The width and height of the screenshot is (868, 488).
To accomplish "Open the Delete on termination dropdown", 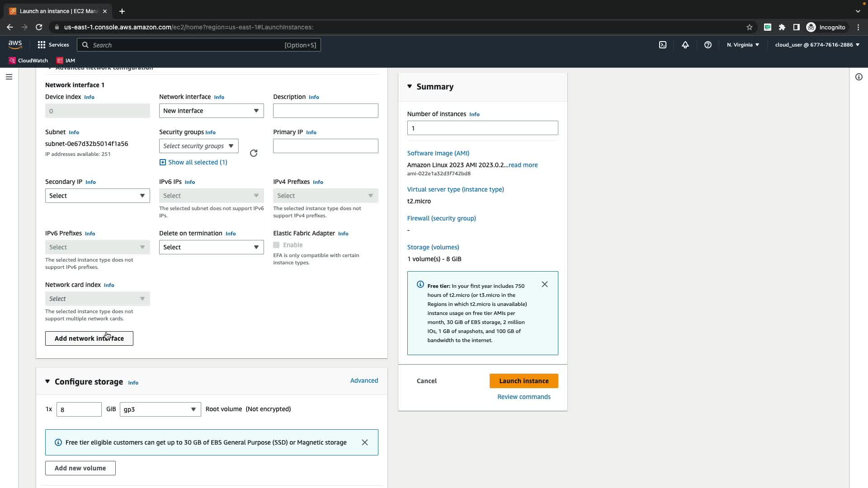I will [x=211, y=247].
